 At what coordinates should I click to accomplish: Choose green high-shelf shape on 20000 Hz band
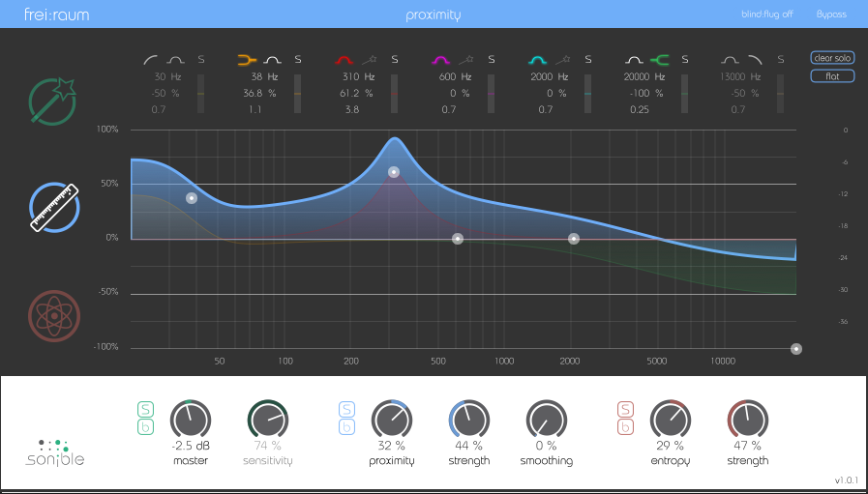click(660, 59)
